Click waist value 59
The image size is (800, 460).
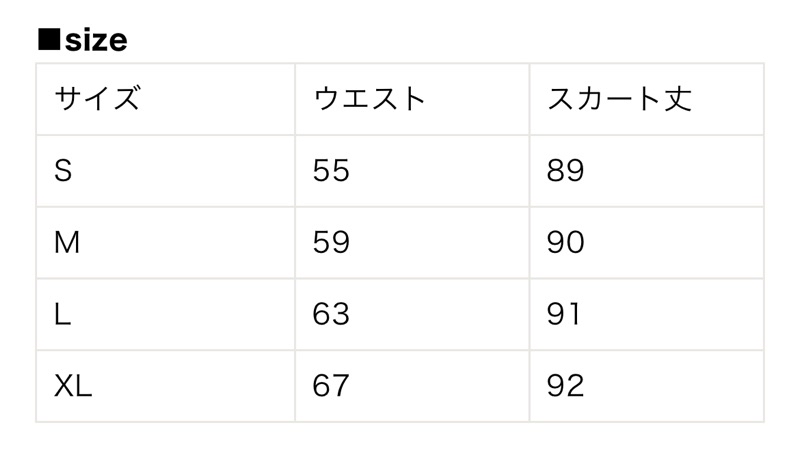(331, 243)
